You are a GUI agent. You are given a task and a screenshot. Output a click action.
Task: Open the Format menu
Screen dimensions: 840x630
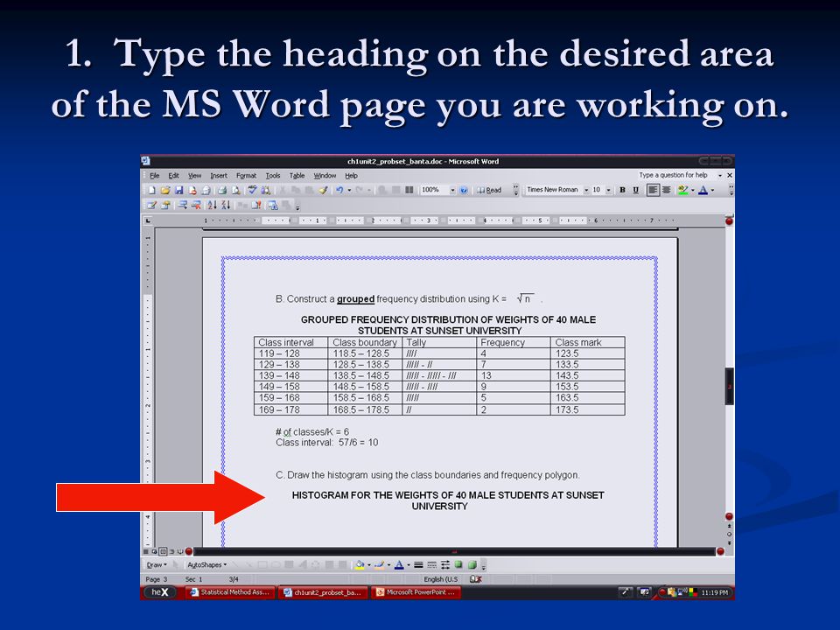click(x=247, y=175)
